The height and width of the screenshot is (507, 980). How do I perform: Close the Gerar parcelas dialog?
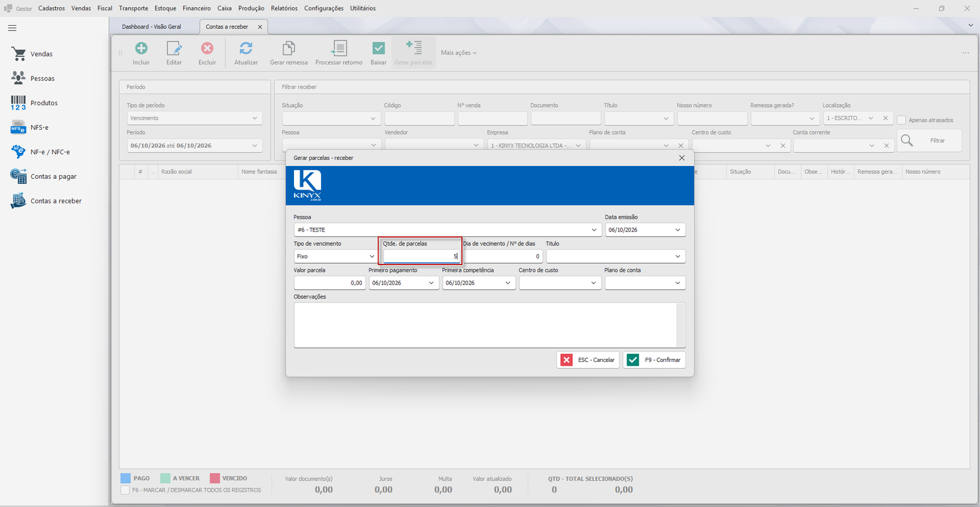click(682, 158)
